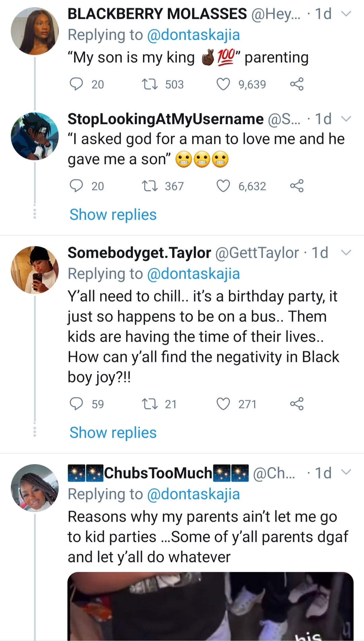This screenshot has width=364, height=641.
Task: Open BLACKBERRY MOLASSES profile picture
Action: click(x=35, y=31)
